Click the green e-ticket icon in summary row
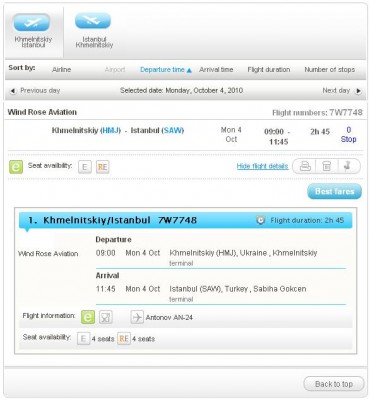370x400 pixels. [x=16, y=167]
